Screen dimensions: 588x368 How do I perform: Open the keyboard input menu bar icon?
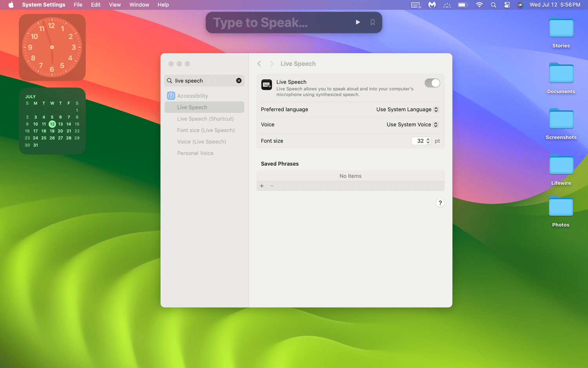(x=416, y=5)
